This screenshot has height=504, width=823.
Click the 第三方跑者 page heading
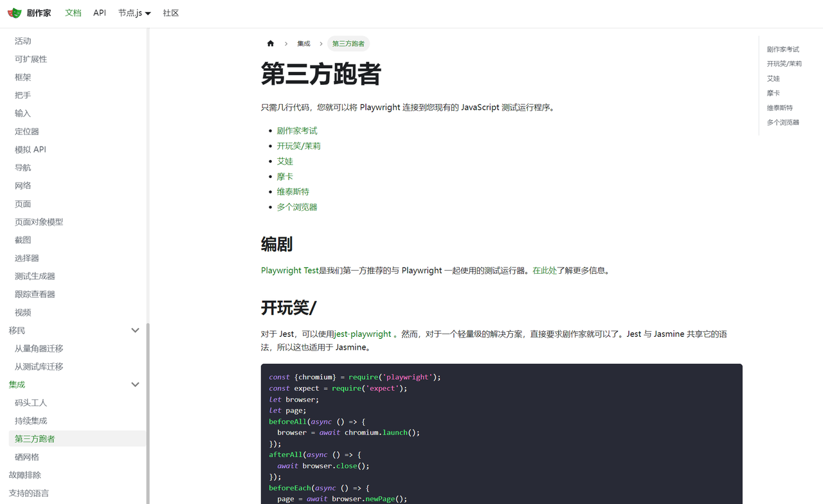coord(321,74)
